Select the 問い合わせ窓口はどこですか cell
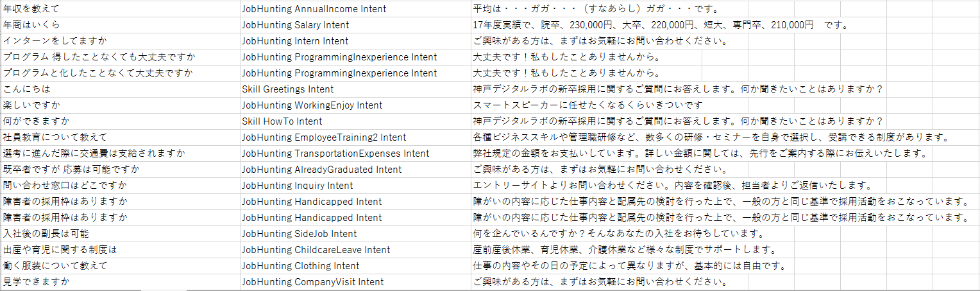The width and height of the screenshot is (980, 291). [120, 186]
